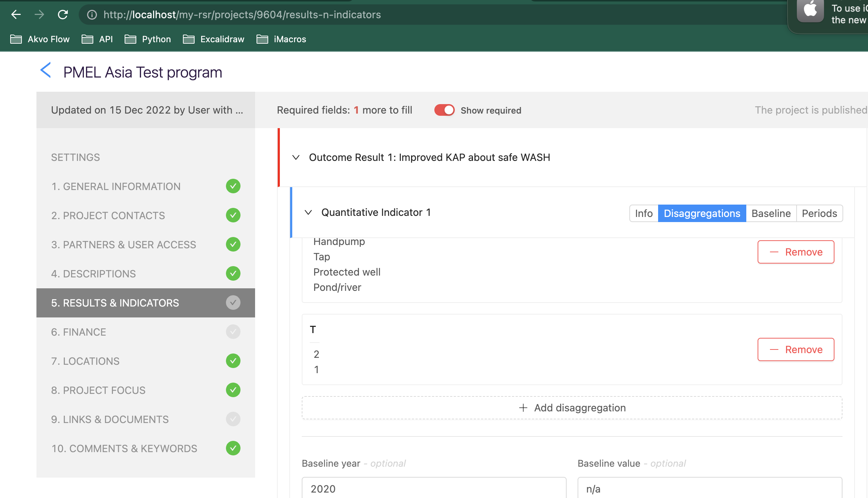Click grey check beside Links & Documents
The height and width of the screenshot is (498, 868).
click(x=233, y=419)
